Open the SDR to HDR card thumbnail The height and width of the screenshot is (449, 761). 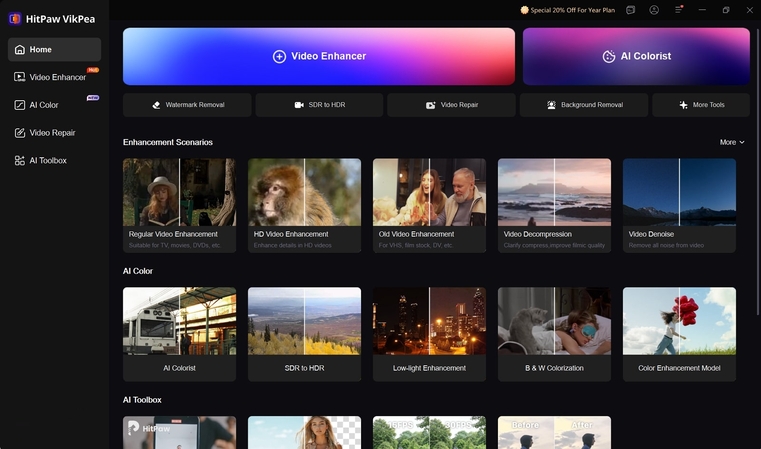click(x=304, y=321)
